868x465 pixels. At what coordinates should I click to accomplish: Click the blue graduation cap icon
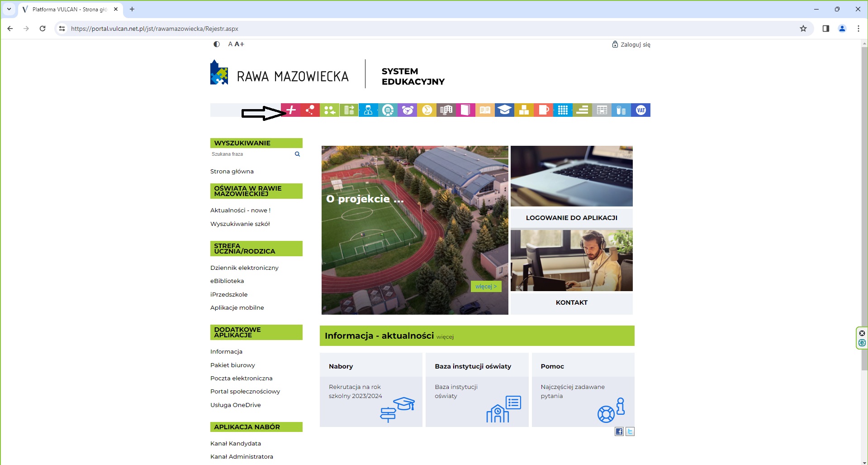point(504,110)
